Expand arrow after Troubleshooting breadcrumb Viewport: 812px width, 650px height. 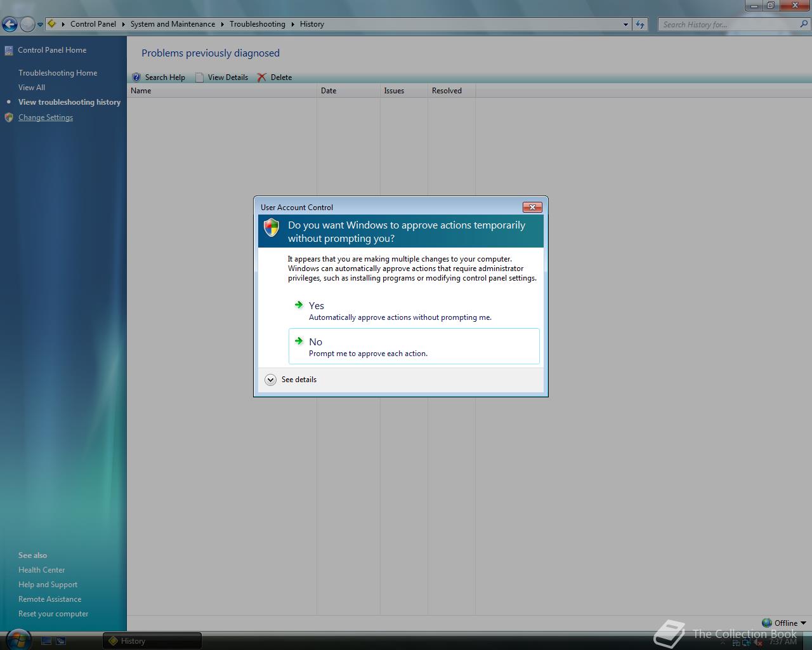293,24
